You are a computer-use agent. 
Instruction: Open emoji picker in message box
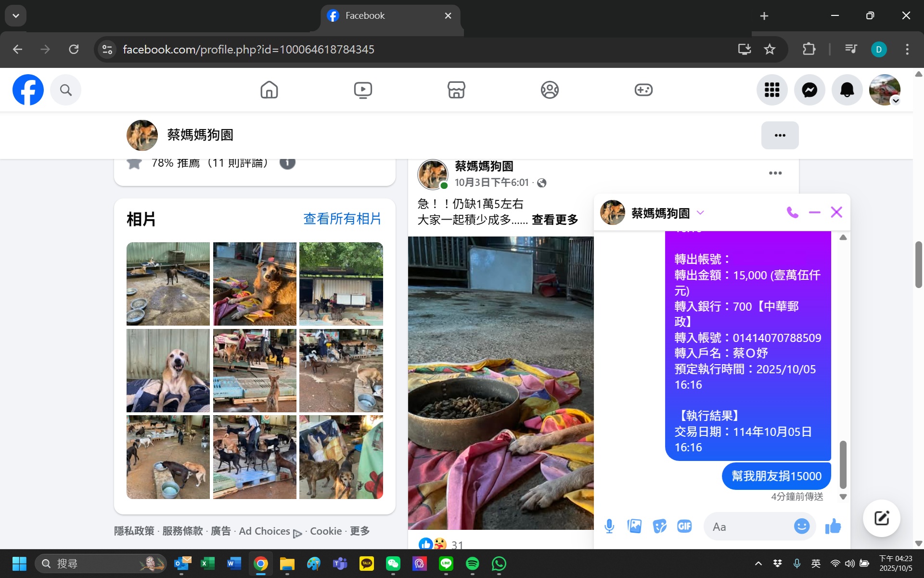point(801,526)
